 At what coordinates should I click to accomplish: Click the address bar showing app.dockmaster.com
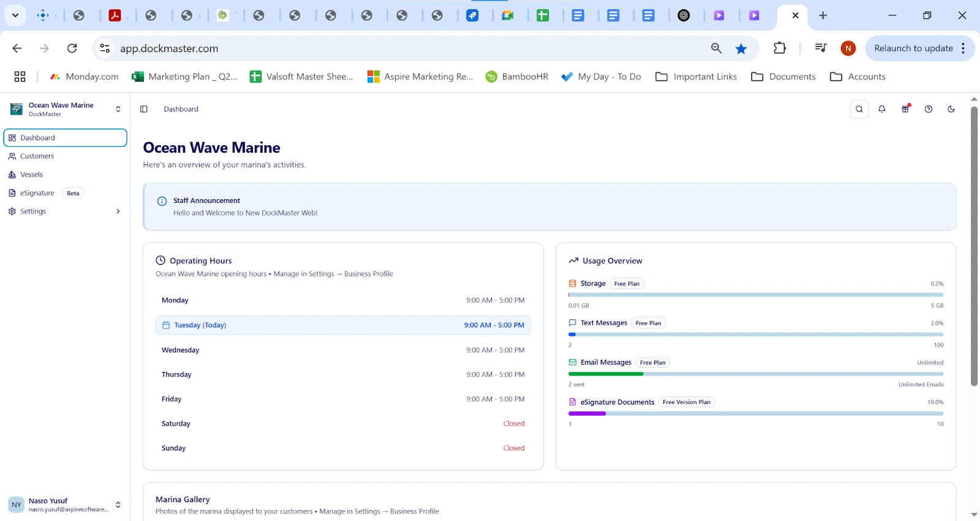click(398, 48)
